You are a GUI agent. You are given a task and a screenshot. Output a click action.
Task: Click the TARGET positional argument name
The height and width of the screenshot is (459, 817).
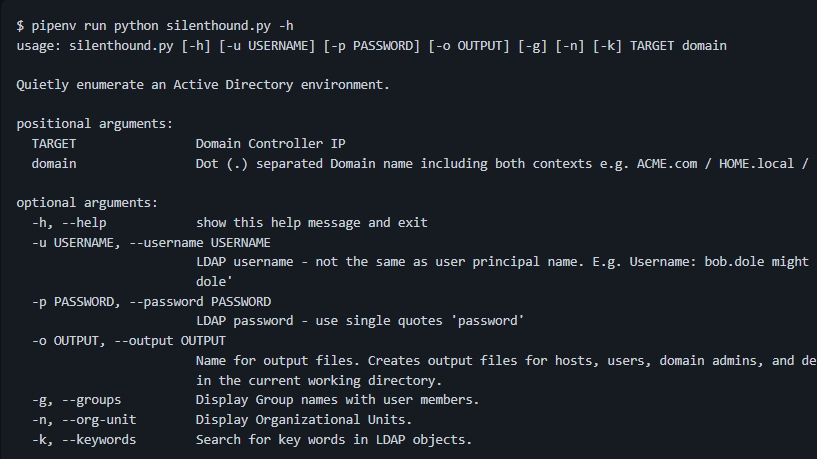pos(54,144)
